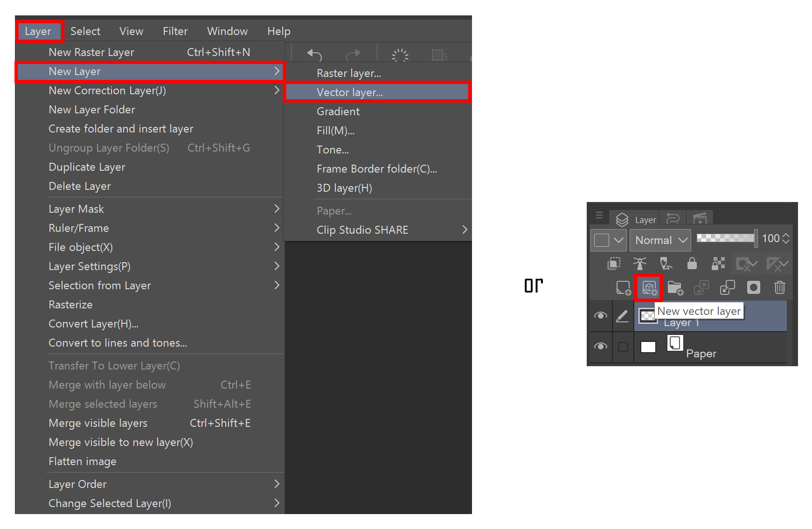The height and width of the screenshot is (529, 812).
Task: Select the Create layer mask icon
Action: pos(753,288)
